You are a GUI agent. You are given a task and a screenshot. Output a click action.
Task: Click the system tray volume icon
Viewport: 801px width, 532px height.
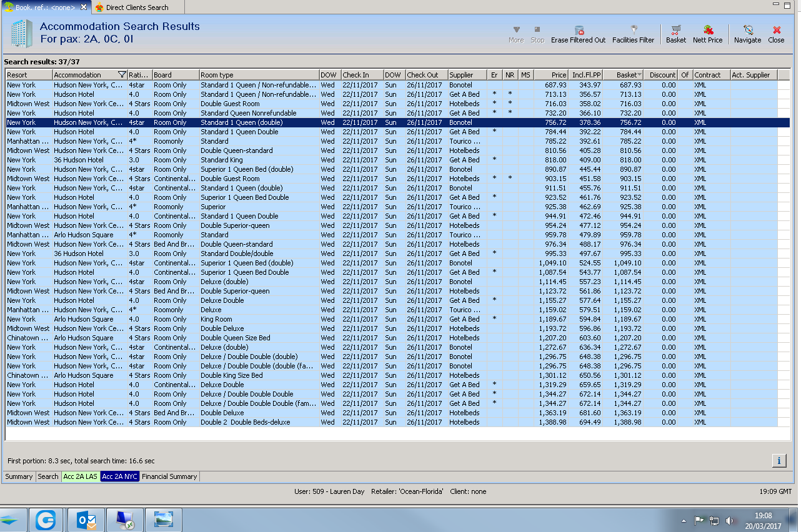coord(729,521)
